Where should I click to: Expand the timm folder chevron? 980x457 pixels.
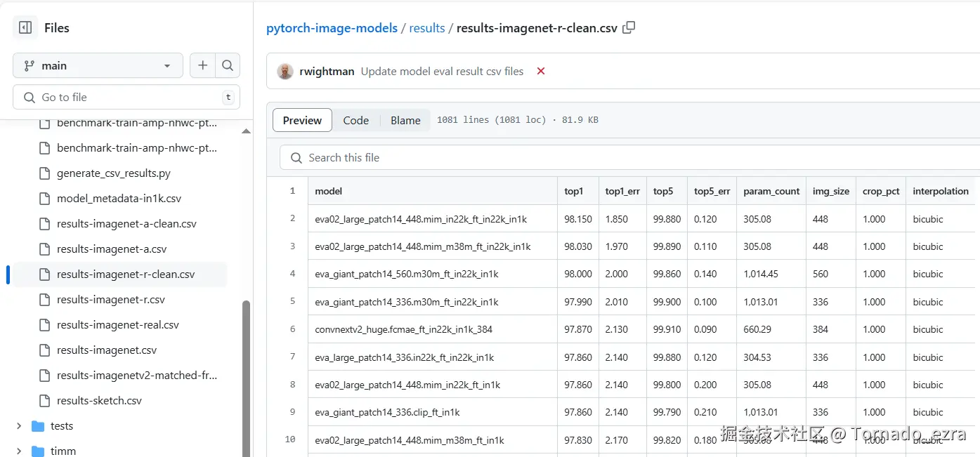tap(19, 451)
